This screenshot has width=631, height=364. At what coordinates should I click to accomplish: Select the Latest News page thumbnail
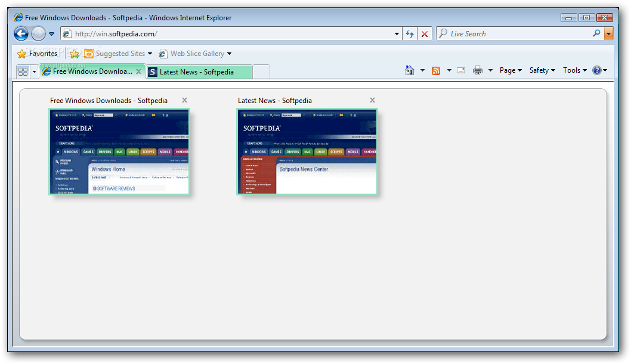point(307,152)
